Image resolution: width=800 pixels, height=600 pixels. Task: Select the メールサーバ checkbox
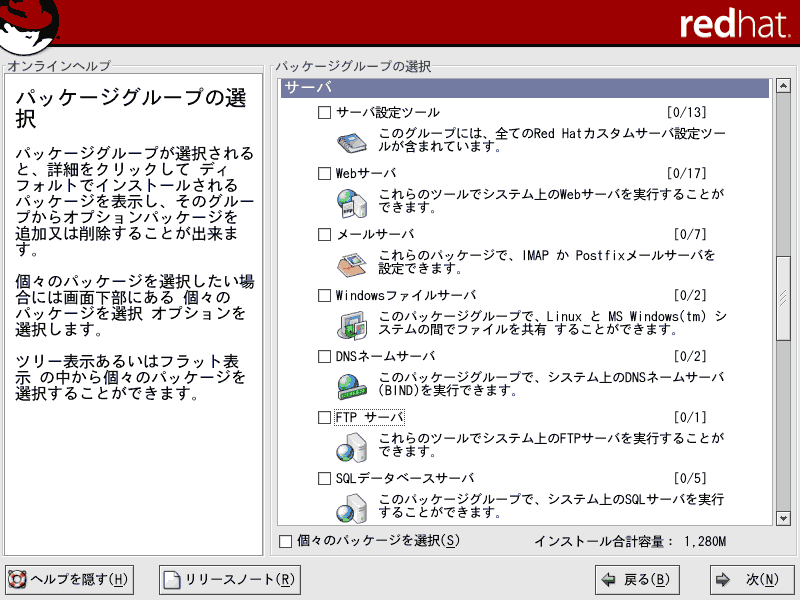click(324, 234)
